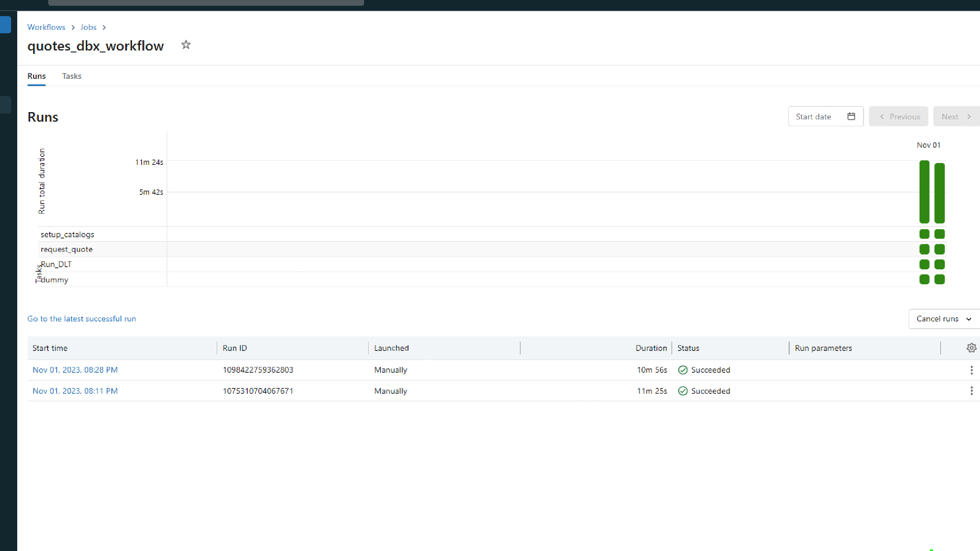Go to the latest successful run link
Viewport: 980px width, 551px height.
[82, 319]
